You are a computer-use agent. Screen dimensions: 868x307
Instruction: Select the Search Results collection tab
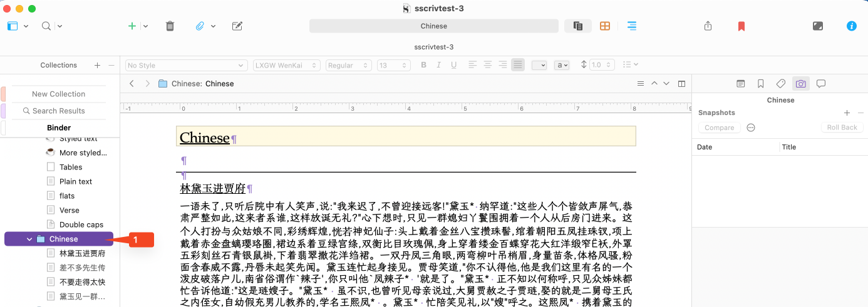pyautogui.click(x=58, y=111)
